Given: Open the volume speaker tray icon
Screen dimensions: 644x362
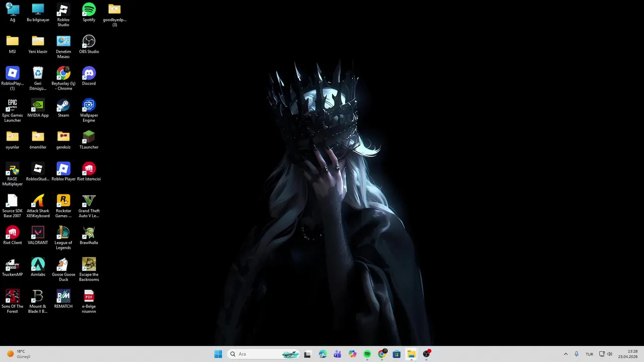Looking at the screenshot, I should [610, 354].
